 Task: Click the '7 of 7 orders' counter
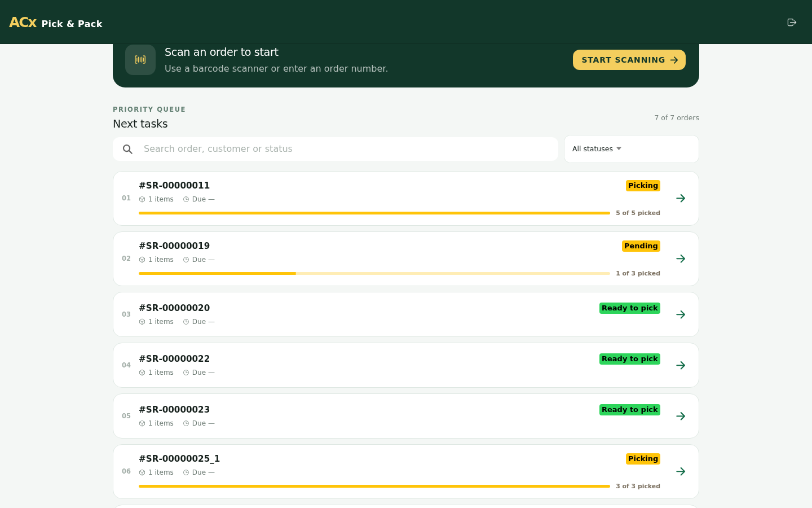tap(677, 118)
